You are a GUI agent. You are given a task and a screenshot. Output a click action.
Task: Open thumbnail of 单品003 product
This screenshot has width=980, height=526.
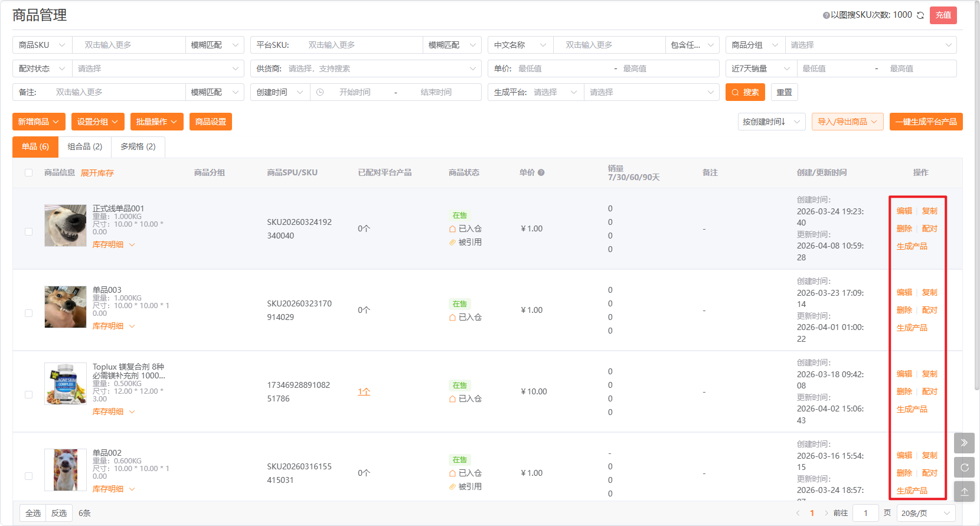(x=66, y=307)
